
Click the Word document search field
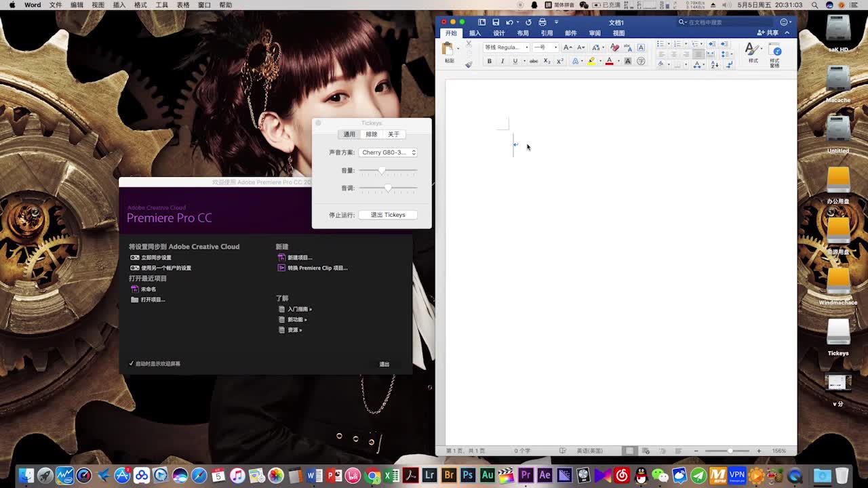pos(724,22)
